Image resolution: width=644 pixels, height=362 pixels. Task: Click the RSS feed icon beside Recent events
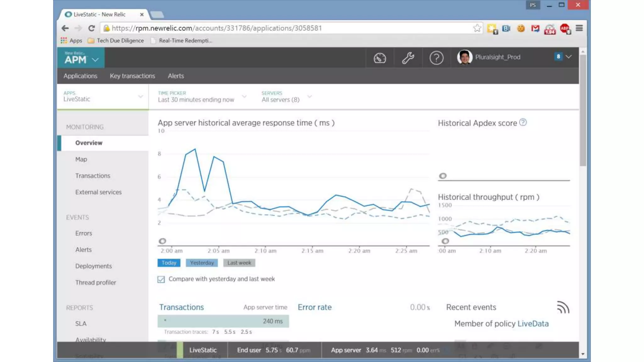click(563, 307)
